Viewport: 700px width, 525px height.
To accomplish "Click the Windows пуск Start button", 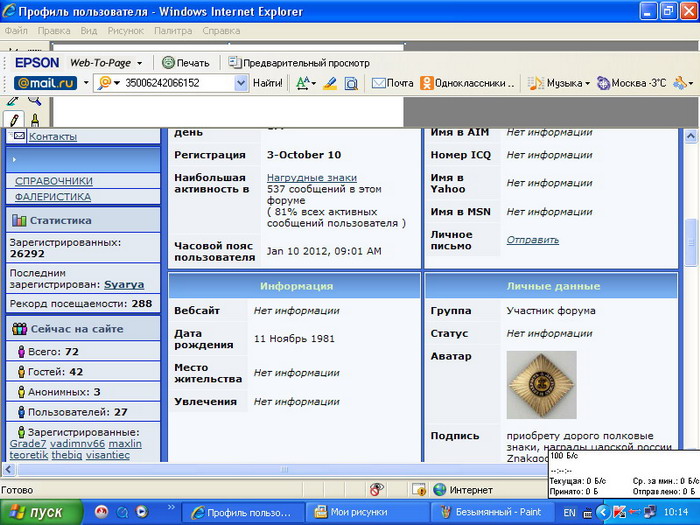I will point(38,512).
